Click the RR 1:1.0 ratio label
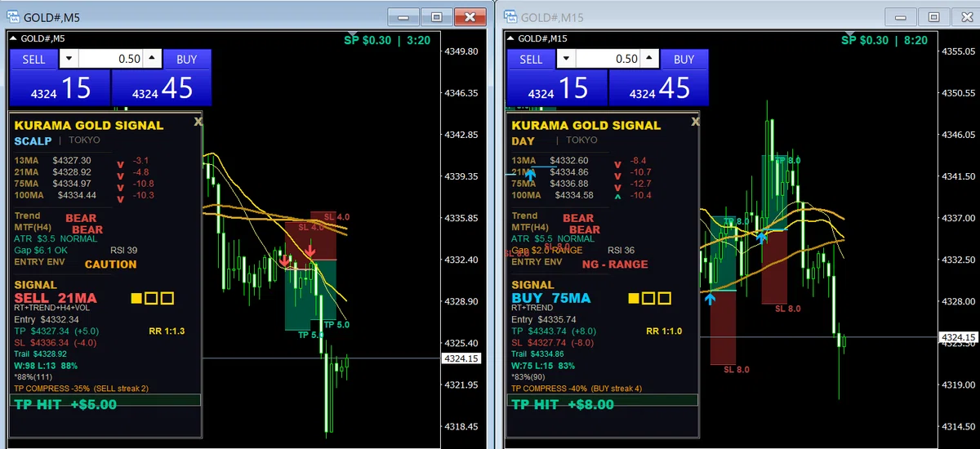The image size is (980, 449). tap(666, 331)
